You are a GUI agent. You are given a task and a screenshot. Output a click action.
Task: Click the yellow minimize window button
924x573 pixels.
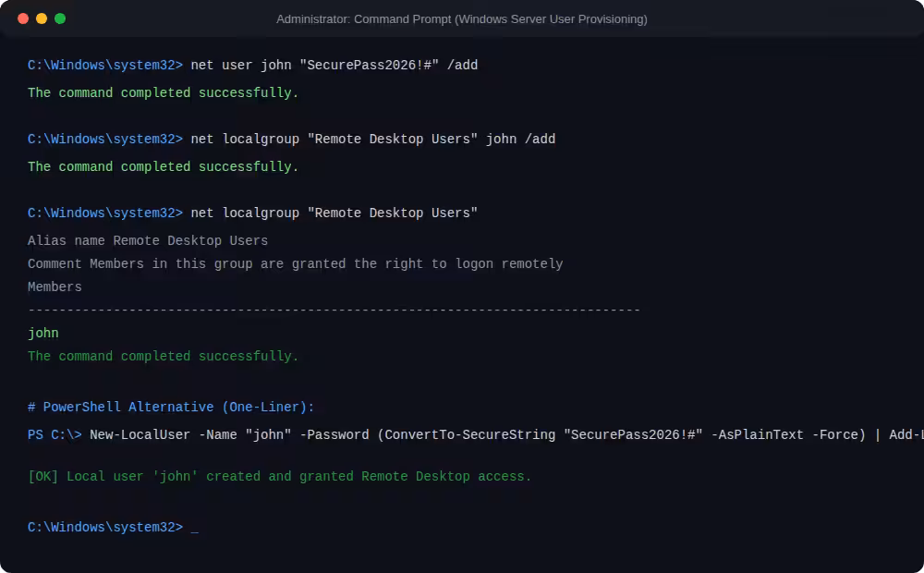[42, 18]
